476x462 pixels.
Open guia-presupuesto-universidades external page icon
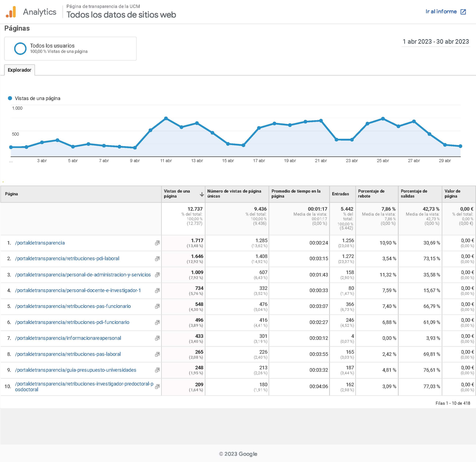tap(157, 370)
